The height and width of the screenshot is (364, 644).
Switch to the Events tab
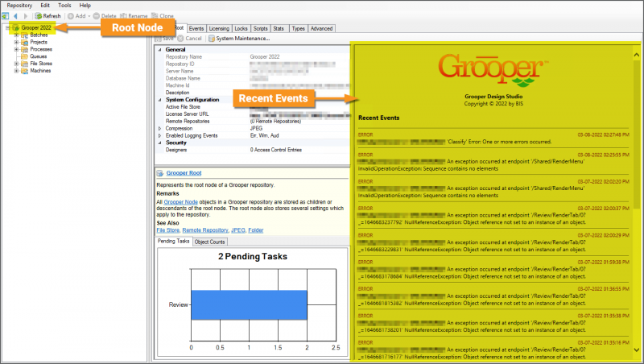click(x=196, y=28)
